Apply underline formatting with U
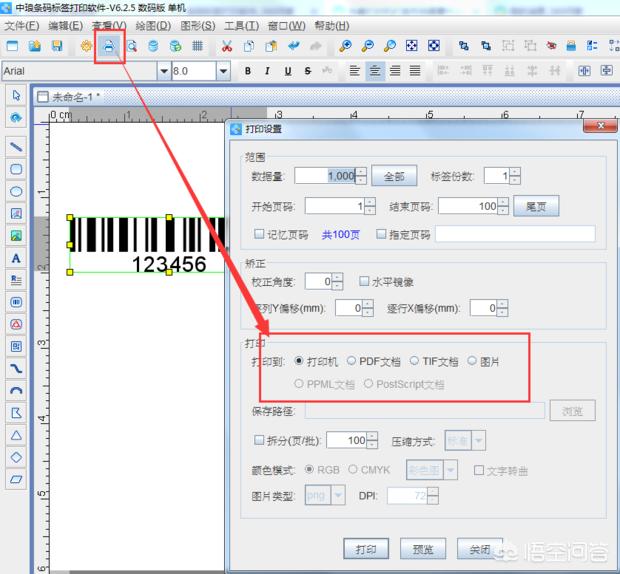Viewport: 620px width, 574px height. [x=288, y=71]
